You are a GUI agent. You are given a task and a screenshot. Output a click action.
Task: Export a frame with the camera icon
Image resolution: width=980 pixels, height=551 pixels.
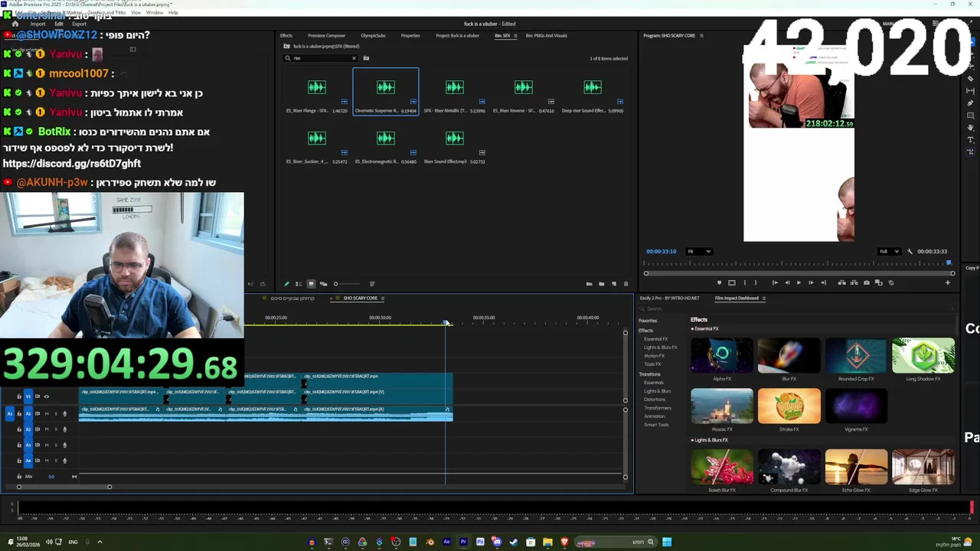click(866, 282)
